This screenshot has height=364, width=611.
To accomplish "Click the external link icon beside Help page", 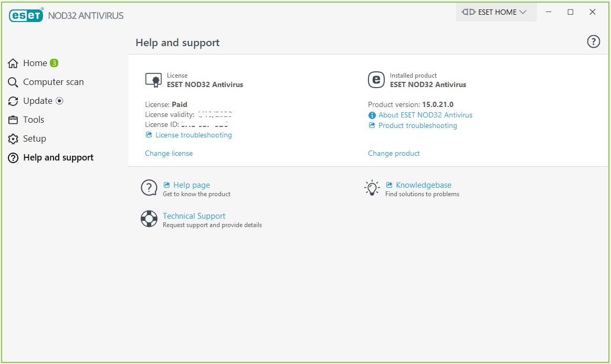I will click(166, 185).
